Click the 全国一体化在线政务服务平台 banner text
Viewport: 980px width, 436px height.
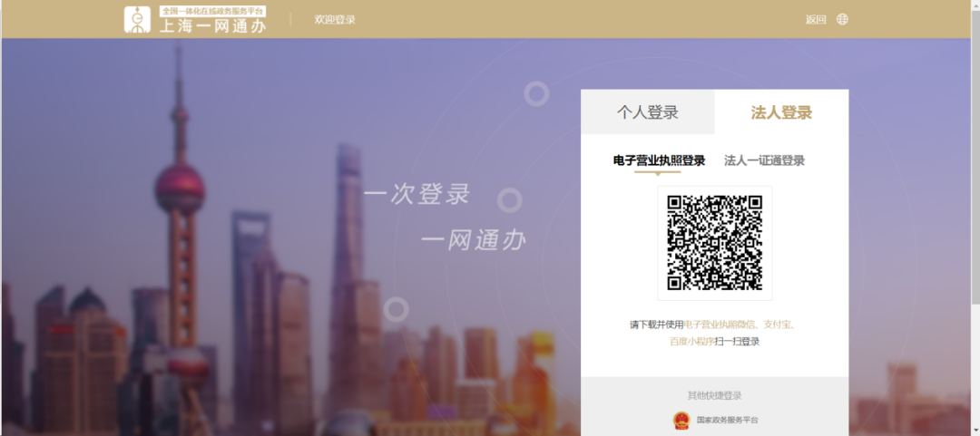[x=212, y=11]
